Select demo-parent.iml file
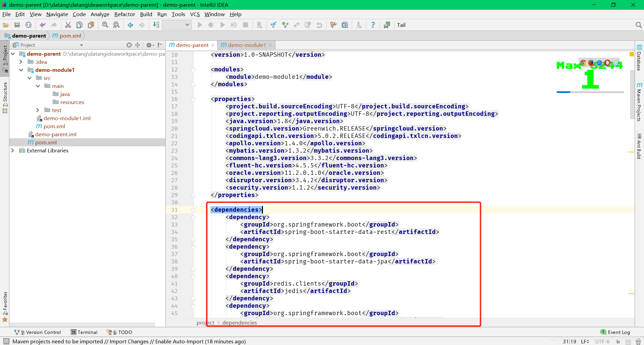Viewport: 644px width, 345px height. click(x=56, y=134)
